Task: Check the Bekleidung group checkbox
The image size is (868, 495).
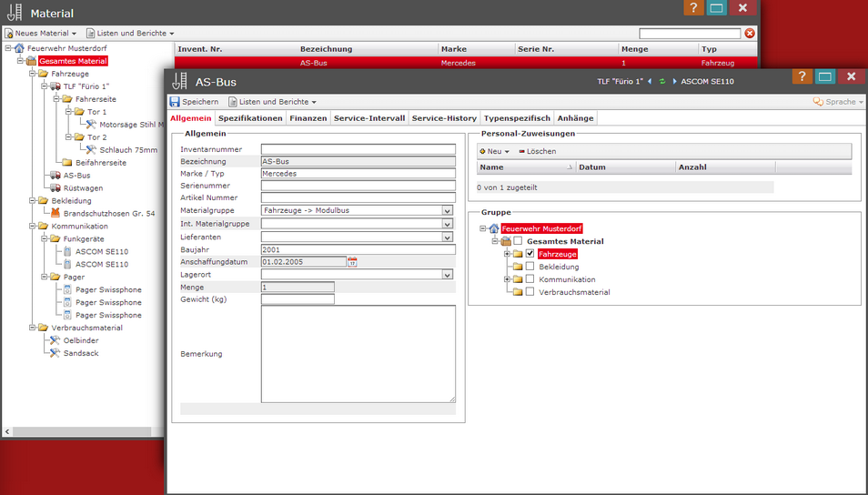Action: coord(530,267)
